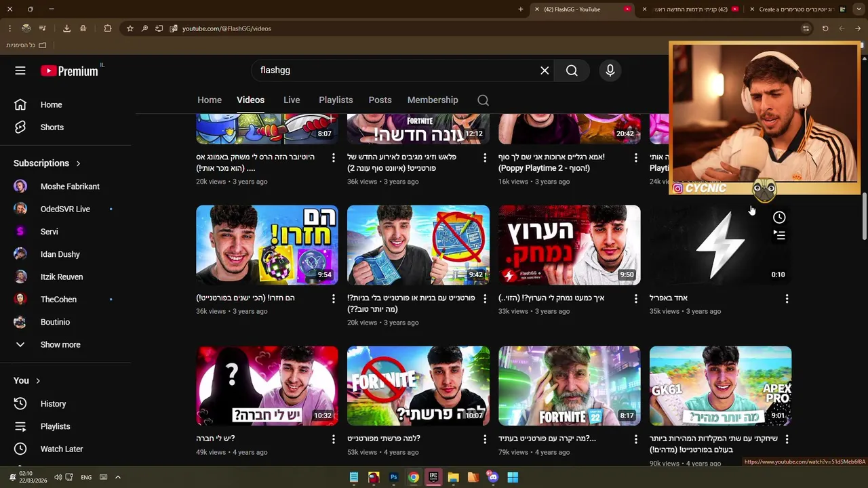Open Windows Start menu
868x488 pixels.
pos(513,477)
